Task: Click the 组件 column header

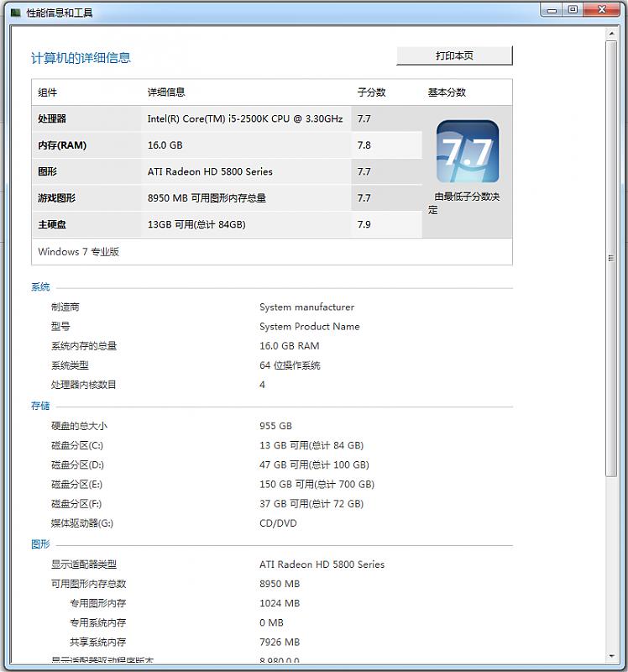Action: tap(48, 92)
